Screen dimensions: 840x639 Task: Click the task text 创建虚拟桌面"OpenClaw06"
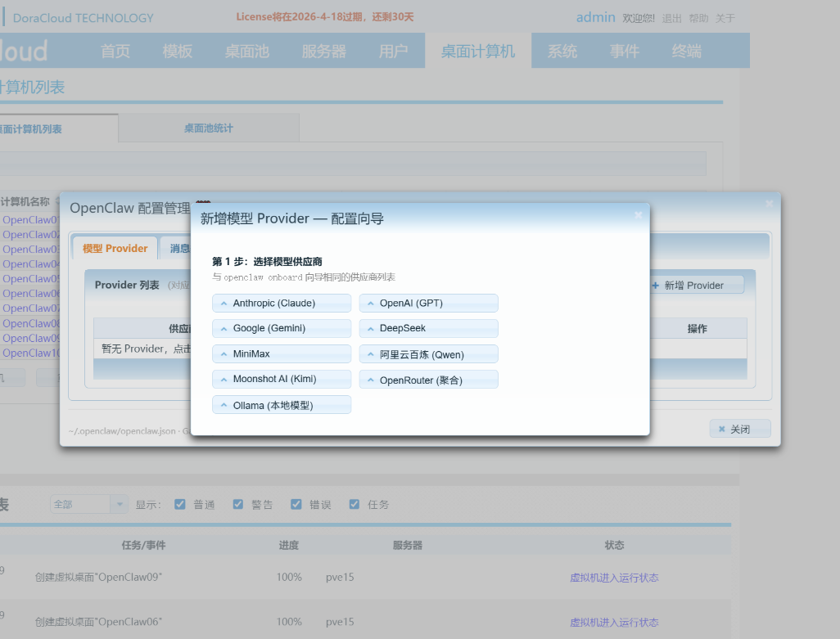98,622
